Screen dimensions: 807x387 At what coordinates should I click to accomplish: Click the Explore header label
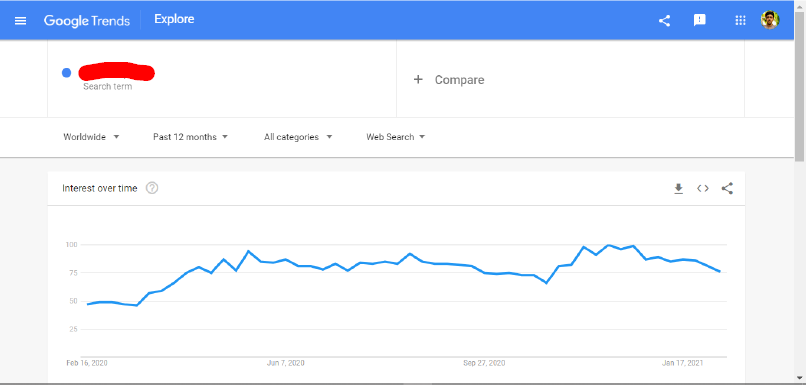[x=174, y=20]
